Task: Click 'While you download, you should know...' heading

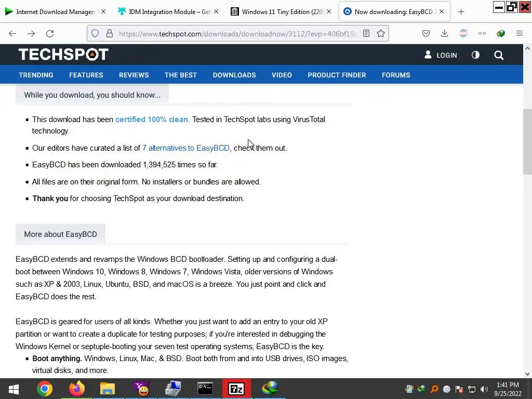Action: [92, 95]
